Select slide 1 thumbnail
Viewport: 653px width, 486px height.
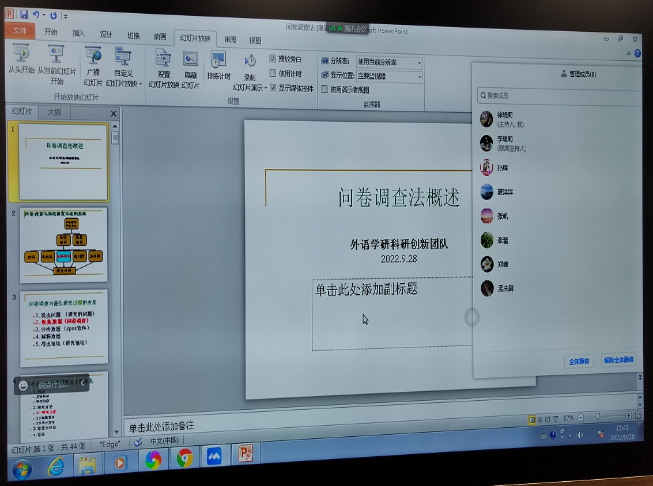[x=64, y=162]
